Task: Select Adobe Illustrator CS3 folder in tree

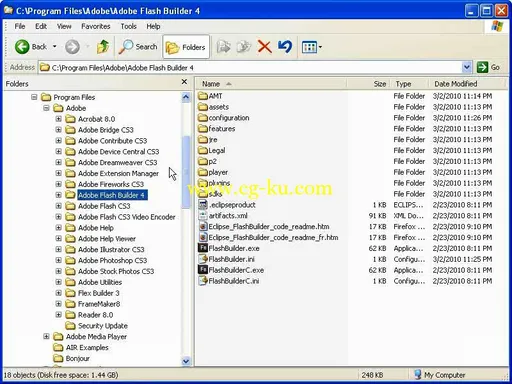Action: pyautogui.click(x=111, y=250)
